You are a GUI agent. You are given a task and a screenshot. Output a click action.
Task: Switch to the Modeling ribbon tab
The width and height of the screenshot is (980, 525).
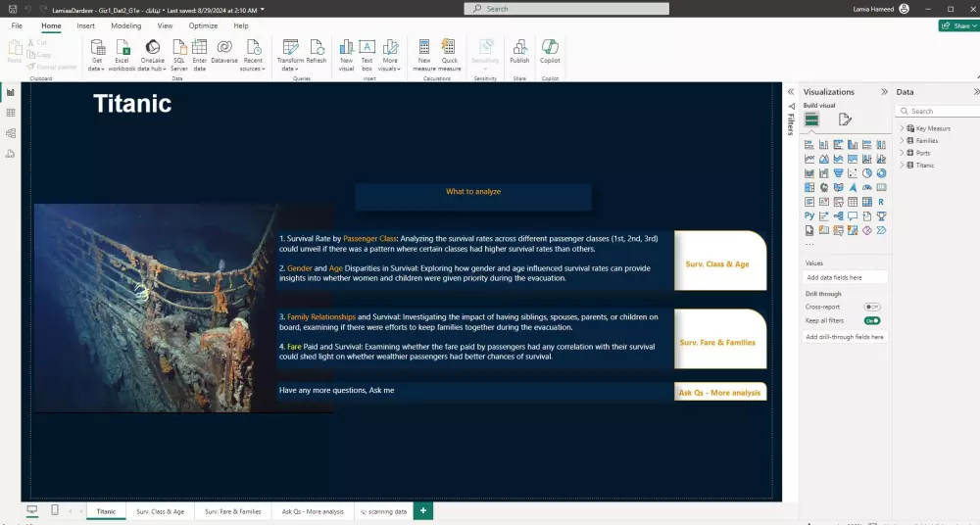click(x=126, y=25)
